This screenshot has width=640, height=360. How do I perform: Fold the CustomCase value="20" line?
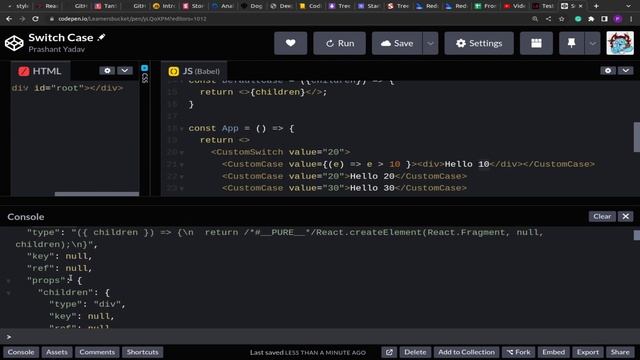(181, 176)
